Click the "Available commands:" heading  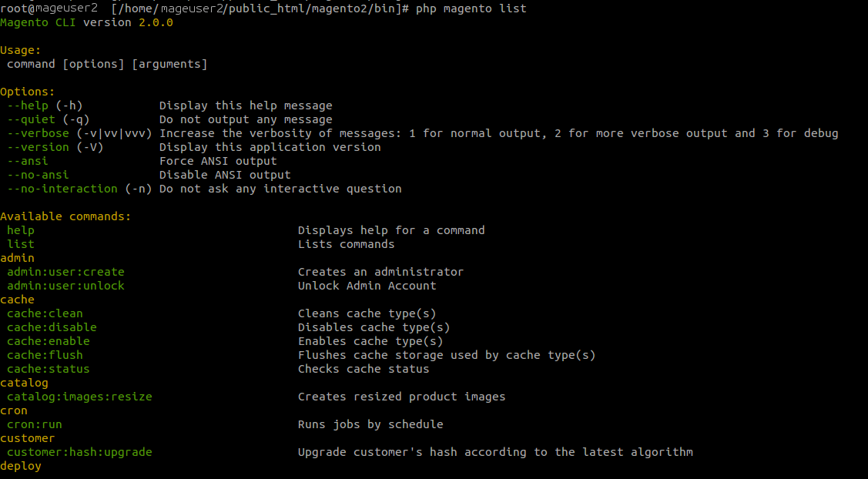pos(65,216)
